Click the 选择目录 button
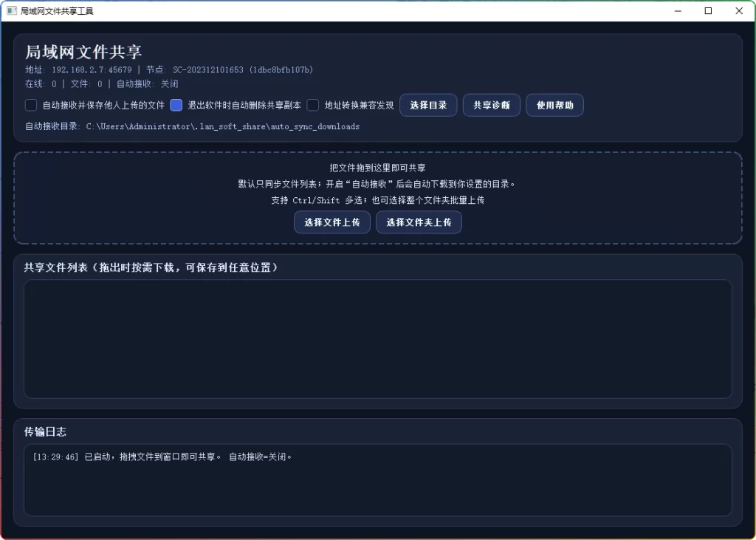Screen dimensions: 756x540 pos(428,104)
